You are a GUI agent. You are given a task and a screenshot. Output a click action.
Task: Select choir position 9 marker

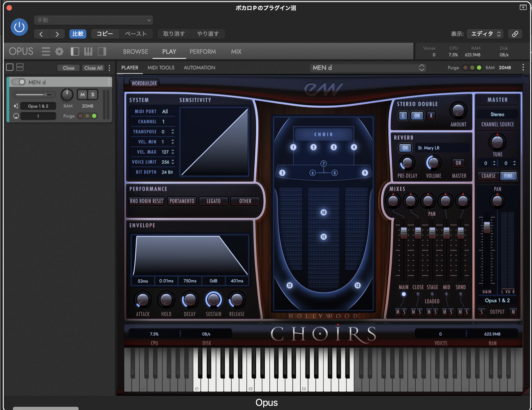point(365,173)
